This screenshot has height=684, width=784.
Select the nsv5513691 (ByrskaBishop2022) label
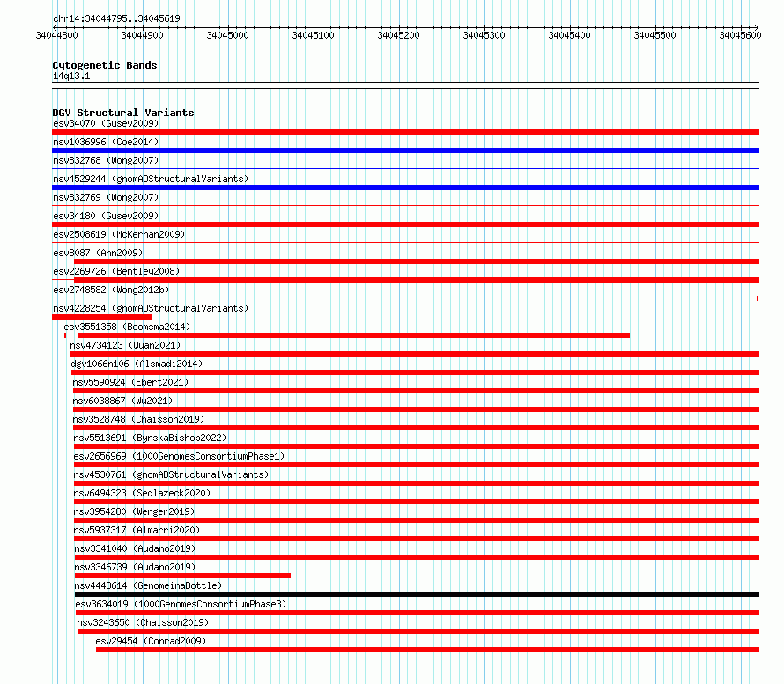150,438
